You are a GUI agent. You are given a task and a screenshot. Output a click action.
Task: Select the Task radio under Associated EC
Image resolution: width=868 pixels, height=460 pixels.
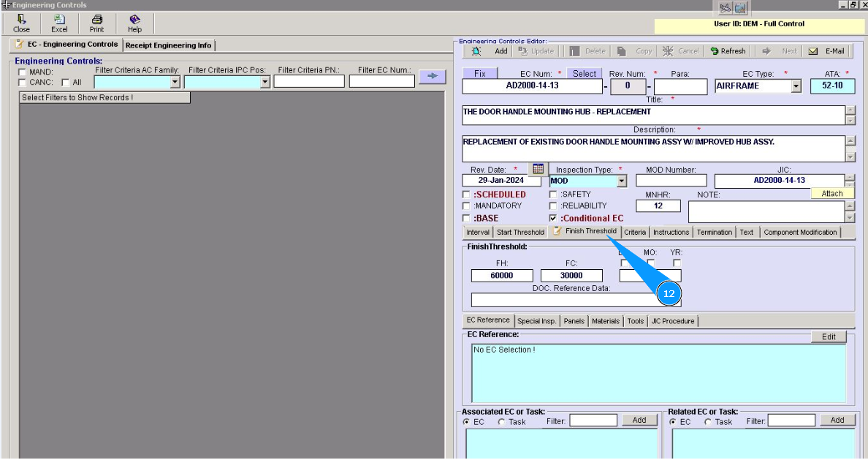[x=501, y=422]
